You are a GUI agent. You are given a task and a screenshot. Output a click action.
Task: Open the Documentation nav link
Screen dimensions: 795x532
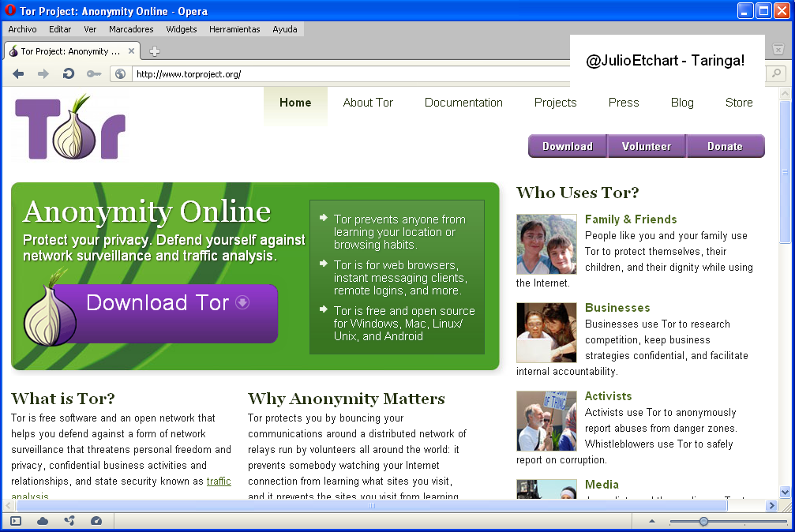(463, 103)
